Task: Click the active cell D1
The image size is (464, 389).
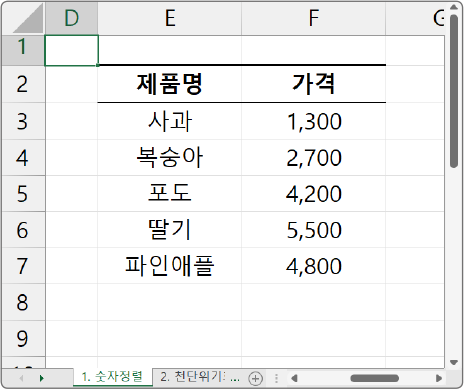Action: (71, 50)
